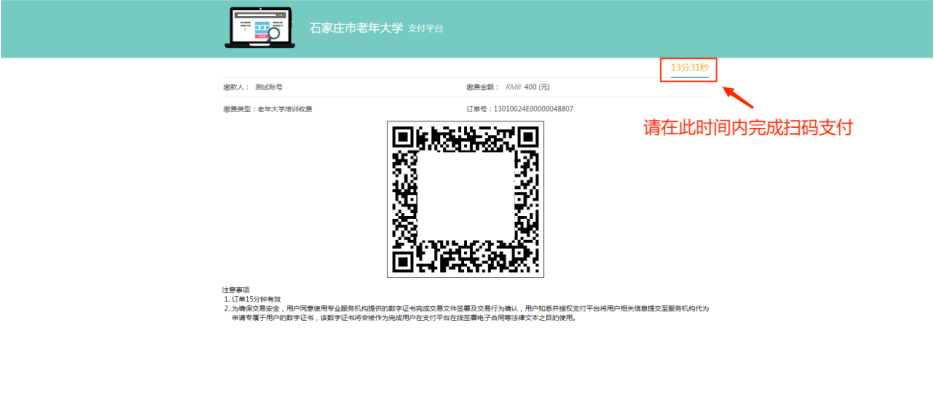
Task: Select the order number 13010024E00000048807
Action: [x=534, y=109]
